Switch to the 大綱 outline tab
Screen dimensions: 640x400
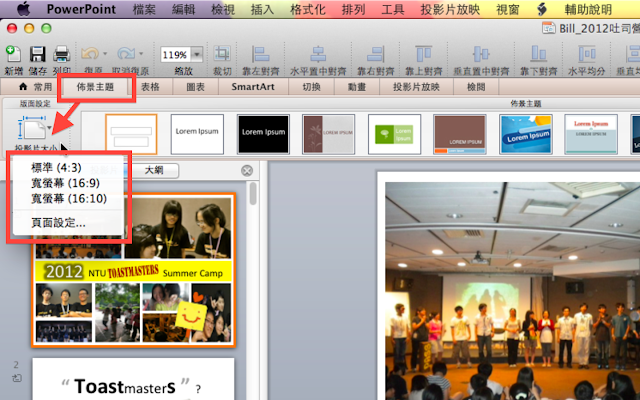click(x=154, y=170)
